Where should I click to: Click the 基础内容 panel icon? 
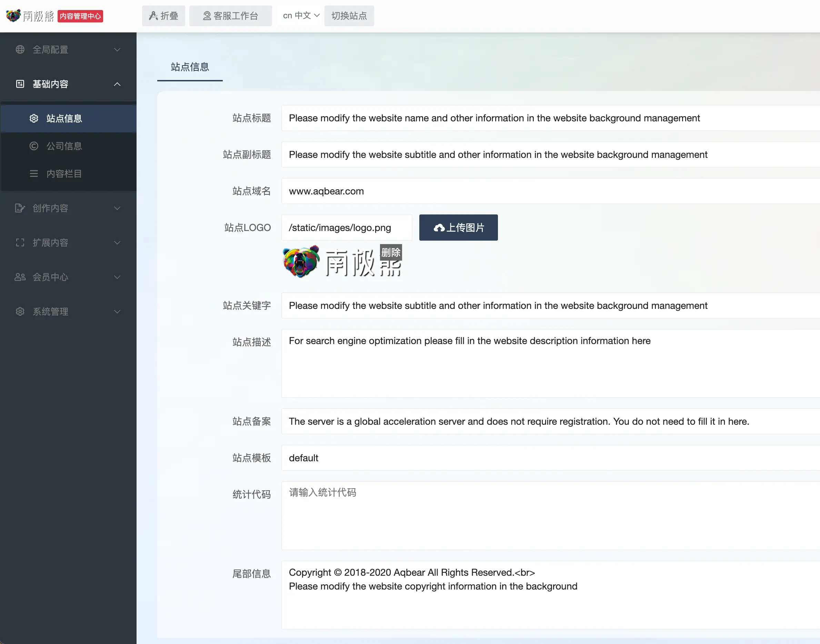(20, 84)
